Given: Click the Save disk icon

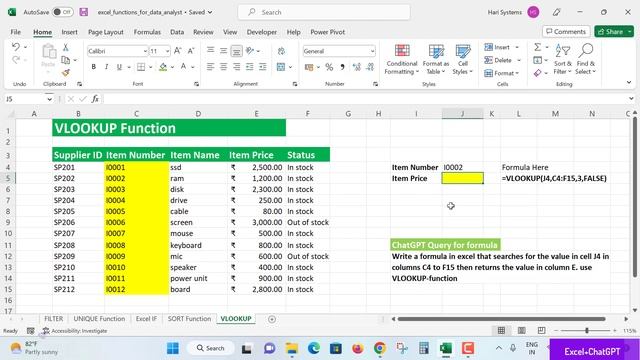Looking at the screenshot, I should click(84, 12).
